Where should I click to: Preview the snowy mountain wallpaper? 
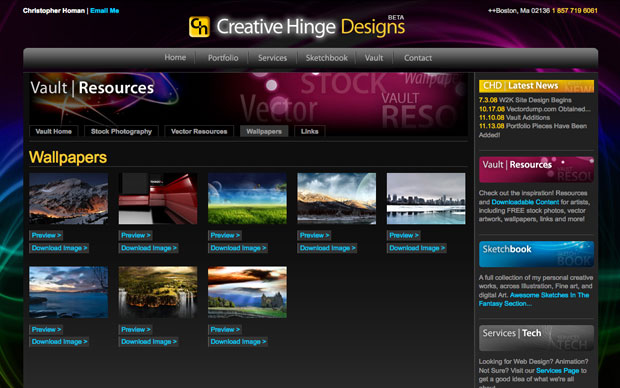click(46, 235)
